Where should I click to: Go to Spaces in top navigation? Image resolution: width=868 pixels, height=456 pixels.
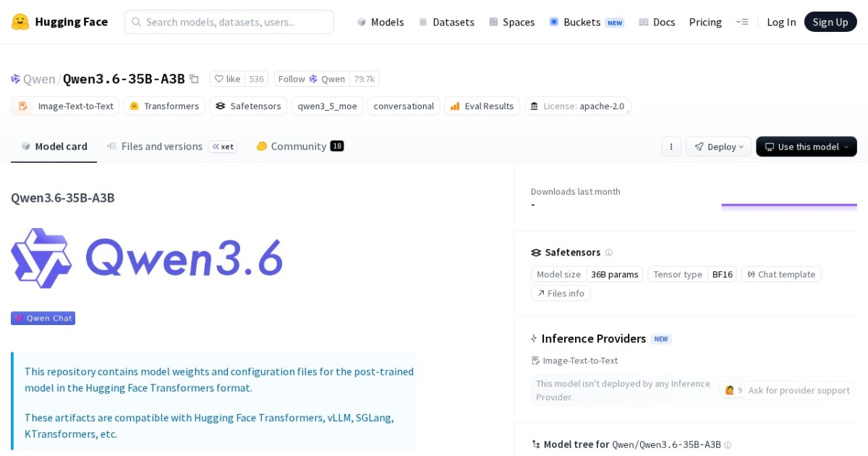point(511,22)
